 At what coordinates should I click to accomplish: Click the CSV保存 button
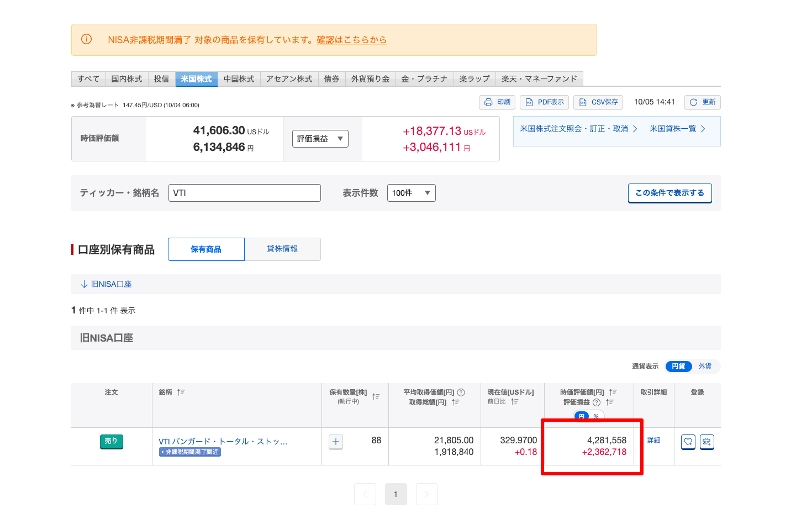pos(598,102)
